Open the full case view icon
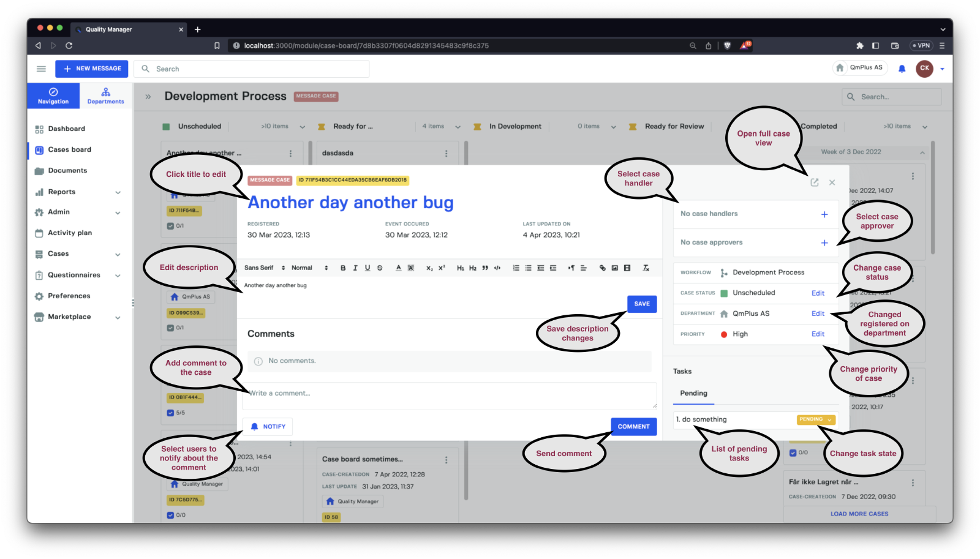Image resolution: width=980 pixels, height=559 pixels. point(814,182)
